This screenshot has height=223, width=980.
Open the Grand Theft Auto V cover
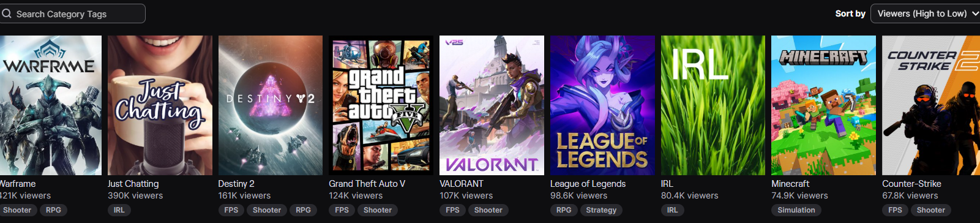click(381, 105)
